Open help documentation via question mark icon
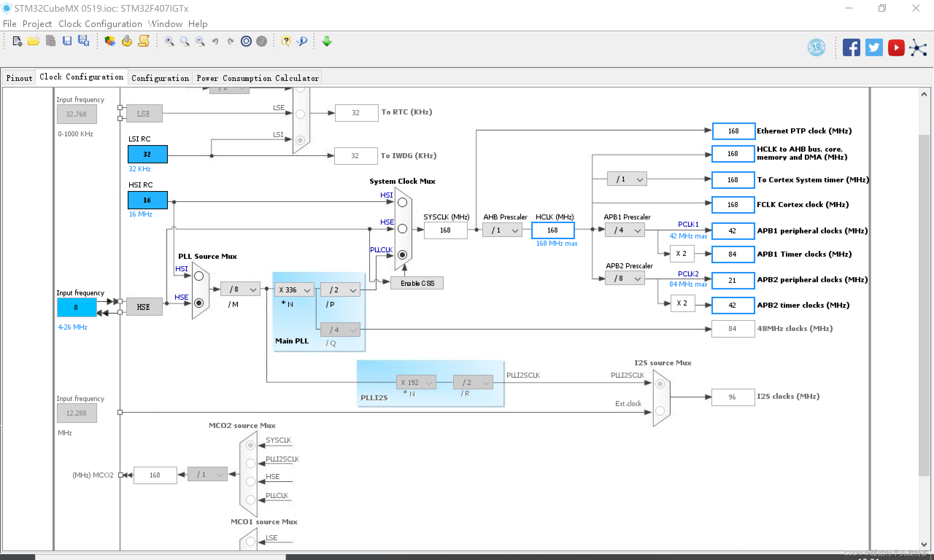 click(286, 41)
